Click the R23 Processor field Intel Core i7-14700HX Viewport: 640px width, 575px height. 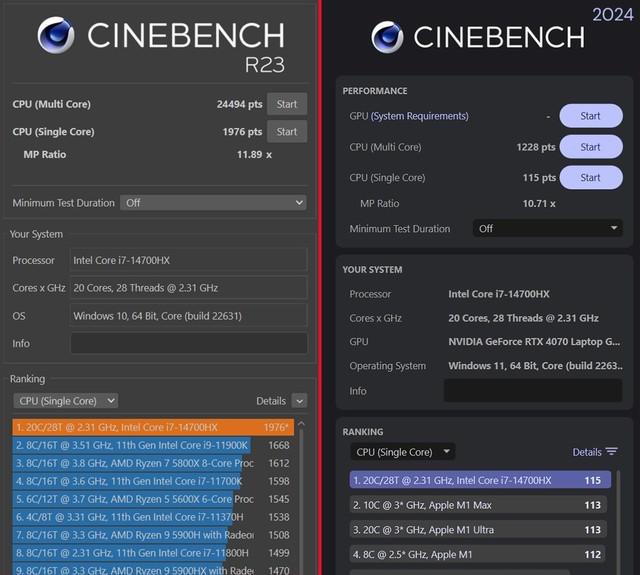(188, 260)
